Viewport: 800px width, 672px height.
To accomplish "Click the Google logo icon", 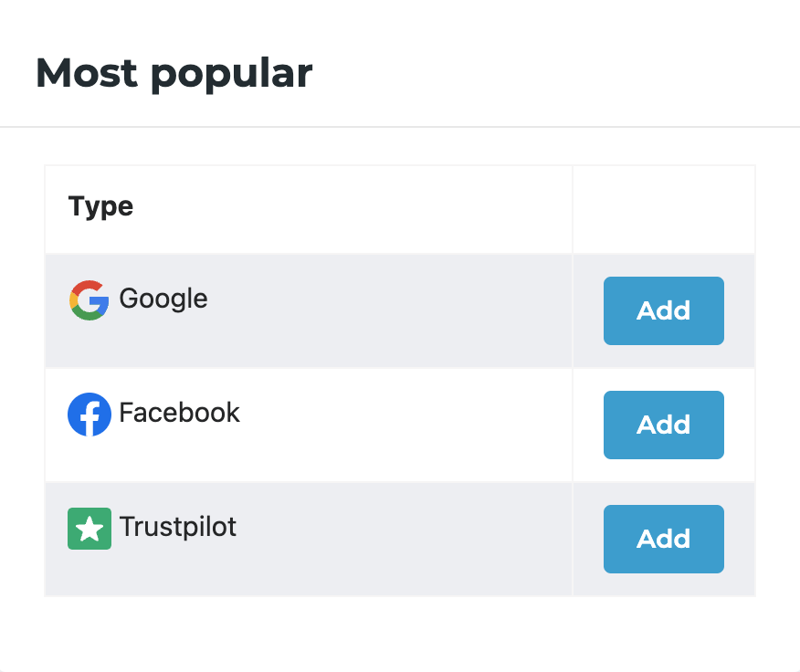I will click(89, 299).
